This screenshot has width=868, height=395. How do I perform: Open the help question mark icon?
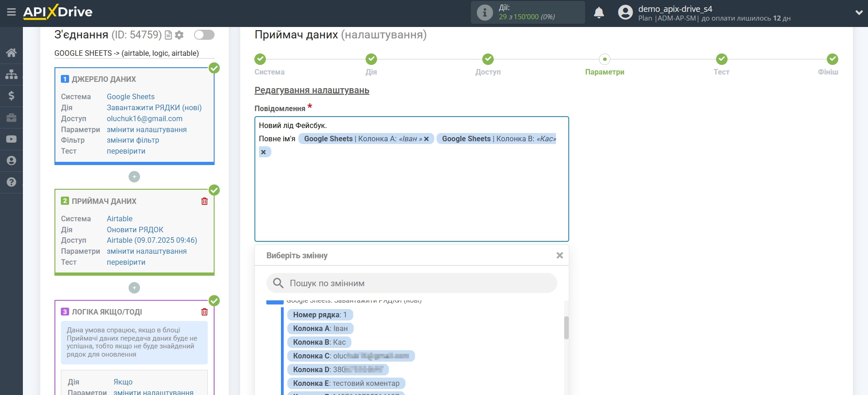pos(11,182)
